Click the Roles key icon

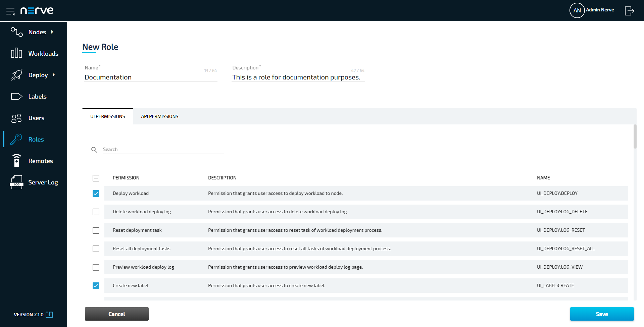(x=16, y=139)
